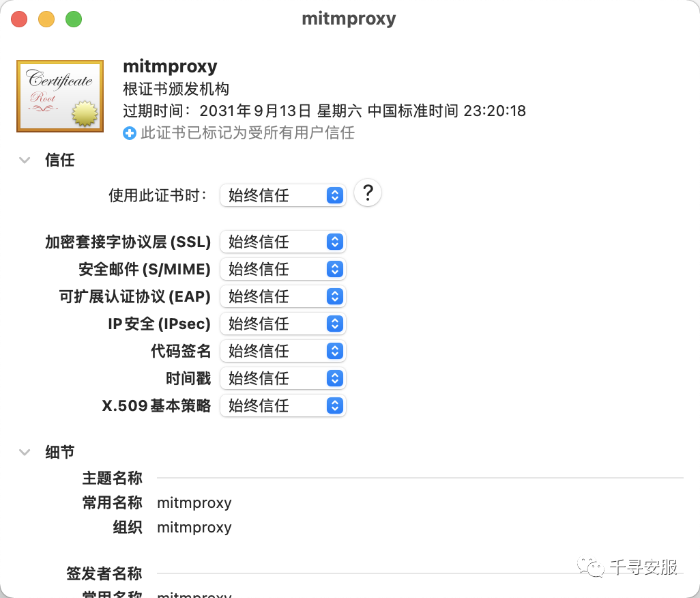Click the 过期时间 expiration date text
The width and height of the screenshot is (700, 598).
[324, 111]
